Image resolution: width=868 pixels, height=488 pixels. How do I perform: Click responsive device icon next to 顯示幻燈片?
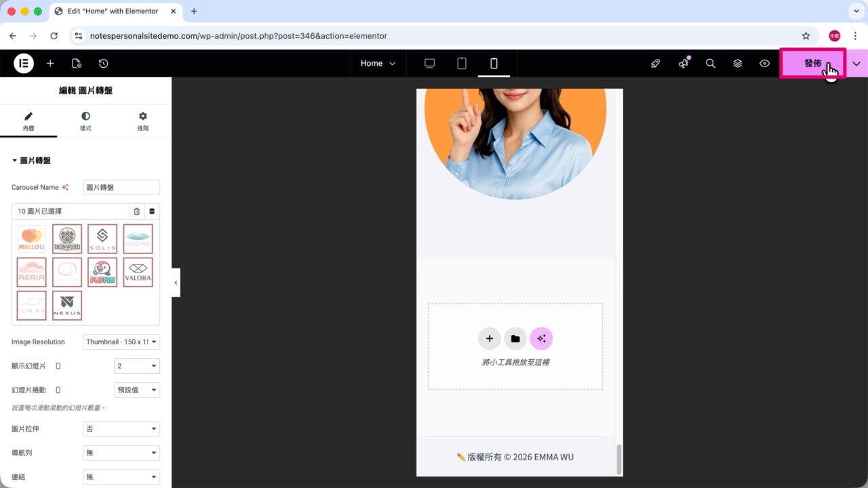point(58,366)
